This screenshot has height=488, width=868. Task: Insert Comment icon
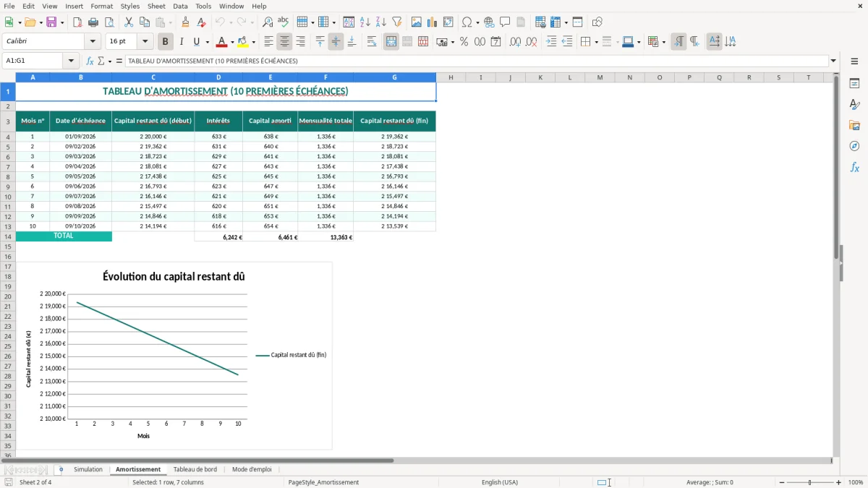(x=505, y=22)
